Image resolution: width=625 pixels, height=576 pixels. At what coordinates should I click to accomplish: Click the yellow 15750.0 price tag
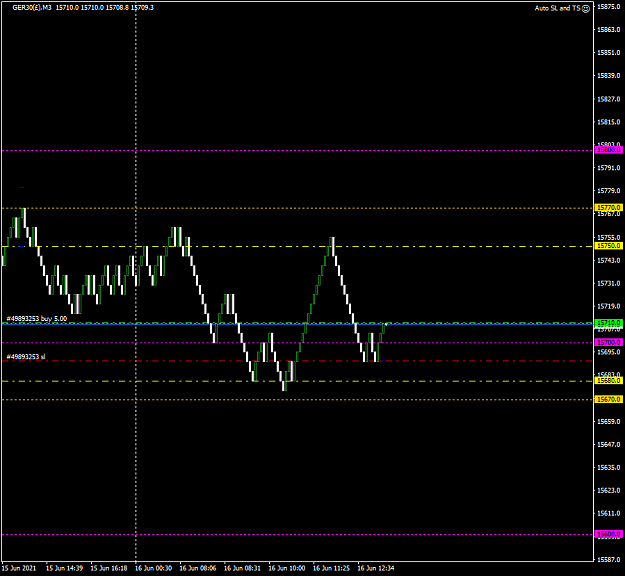[608, 246]
